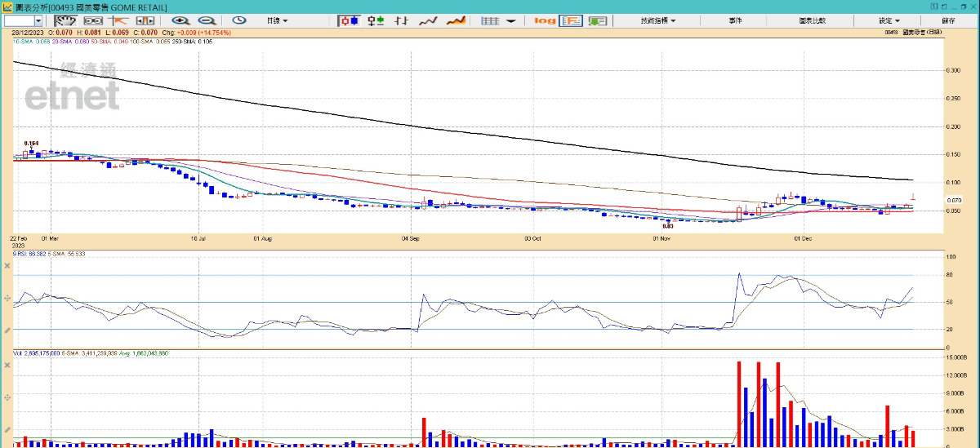Open the 技術指標 dropdown menu
This screenshot has height=448, width=980.
pos(658,20)
